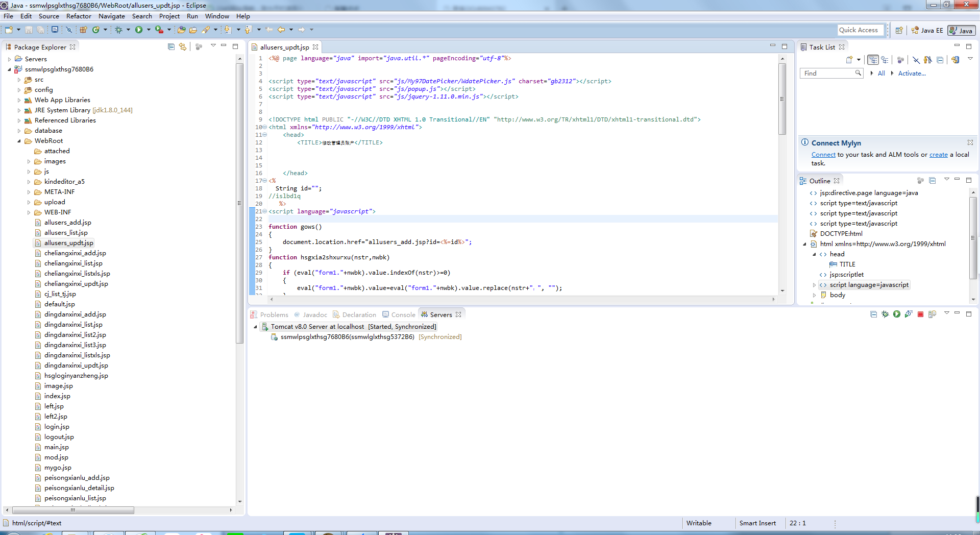This screenshot has width=980, height=535.
Task: Open the Navigate menu
Action: (111, 16)
